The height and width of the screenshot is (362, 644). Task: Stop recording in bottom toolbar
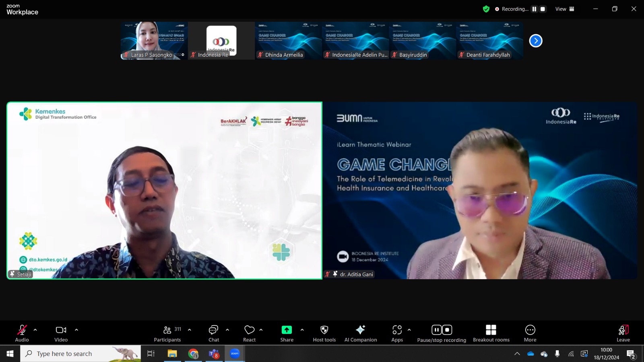point(447,330)
